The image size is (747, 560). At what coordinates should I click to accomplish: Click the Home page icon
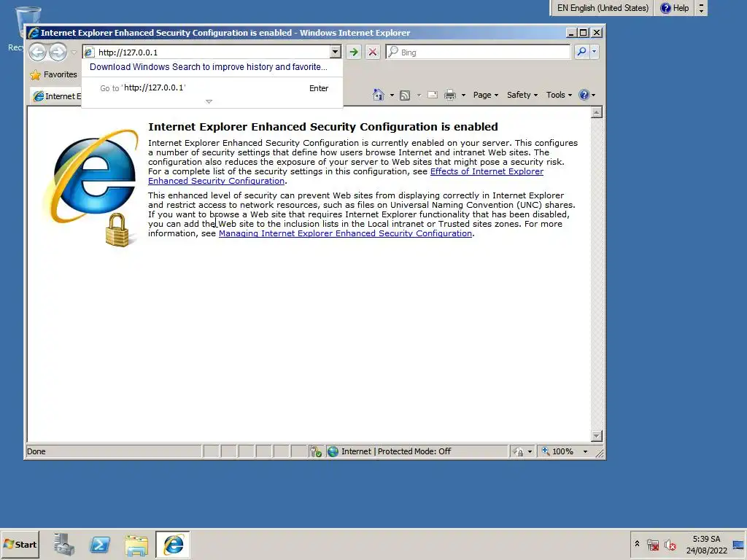[x=379, y=95]
